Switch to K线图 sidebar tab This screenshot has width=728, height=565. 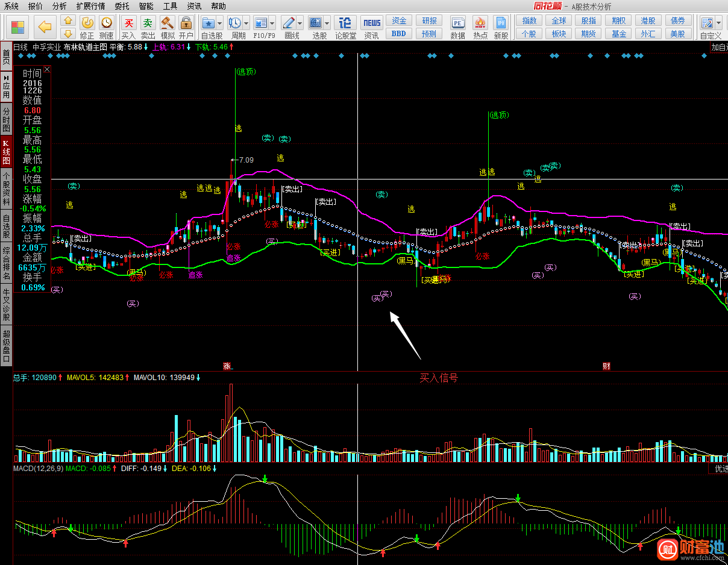6,152
